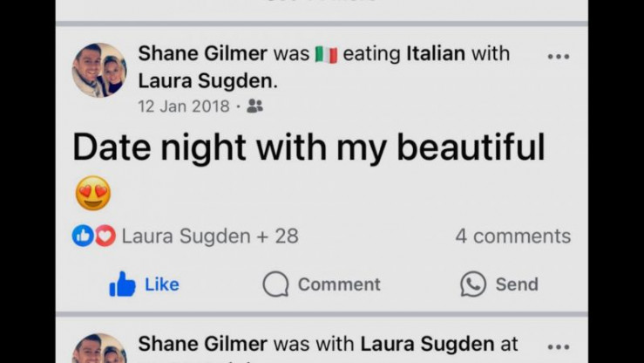The width and height of the screenshot is (644, 363).
Task: Click the friends audience icon beside date
Action: pos(254,106)
